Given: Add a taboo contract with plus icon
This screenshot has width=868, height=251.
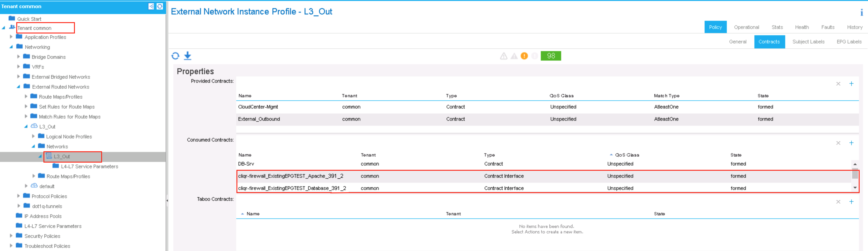Looking at the screenshot, I should (851, 201).
